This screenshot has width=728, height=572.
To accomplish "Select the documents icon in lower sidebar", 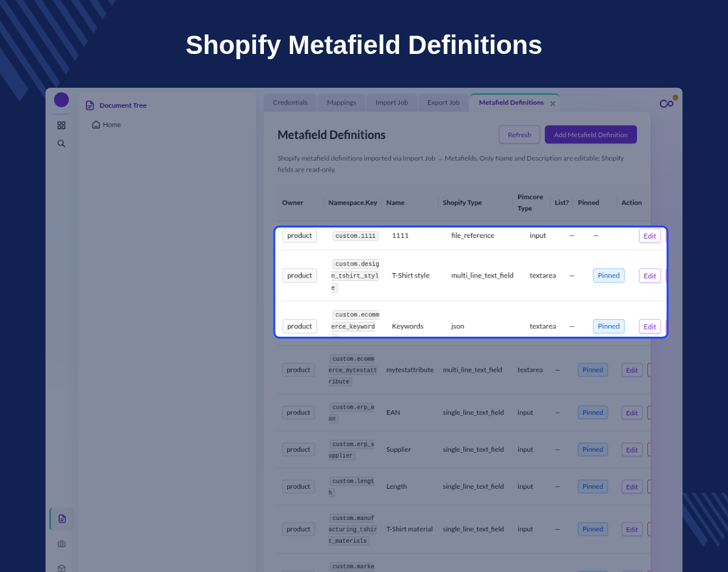I will (62, 519).
